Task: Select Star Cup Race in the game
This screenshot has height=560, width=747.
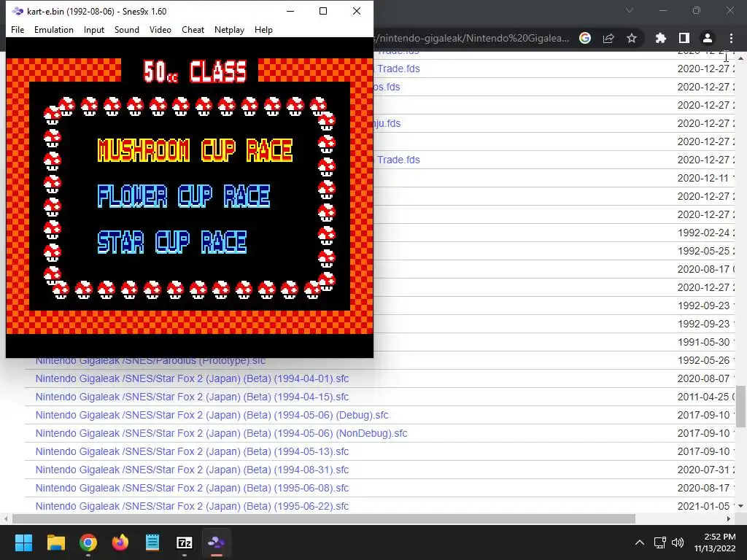Action: 172,242
